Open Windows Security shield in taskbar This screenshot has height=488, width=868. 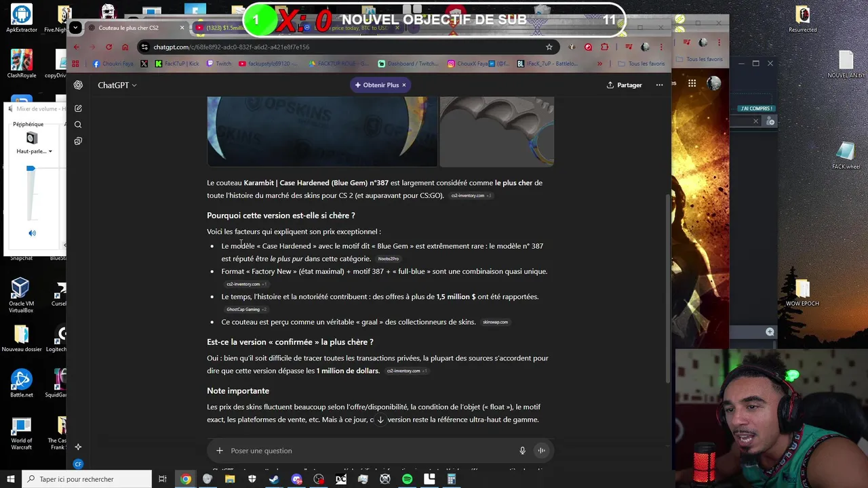click(252, 479)
